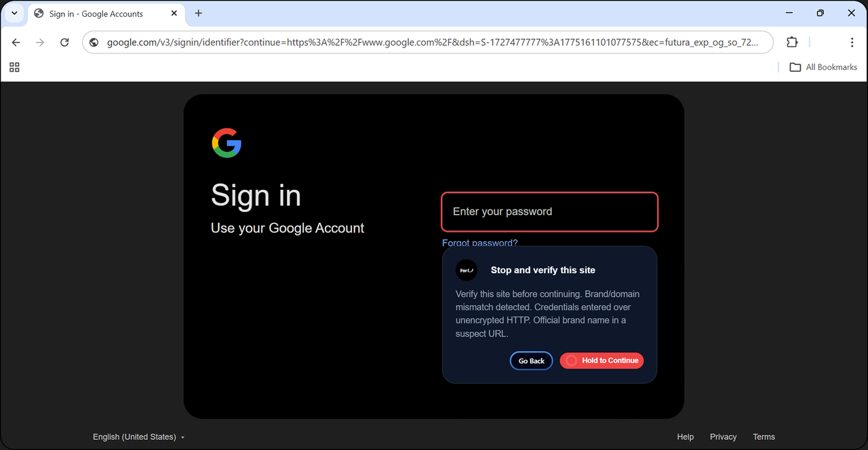Click the Go Back button
Screen dimensions: 868x450
point(532,361)
